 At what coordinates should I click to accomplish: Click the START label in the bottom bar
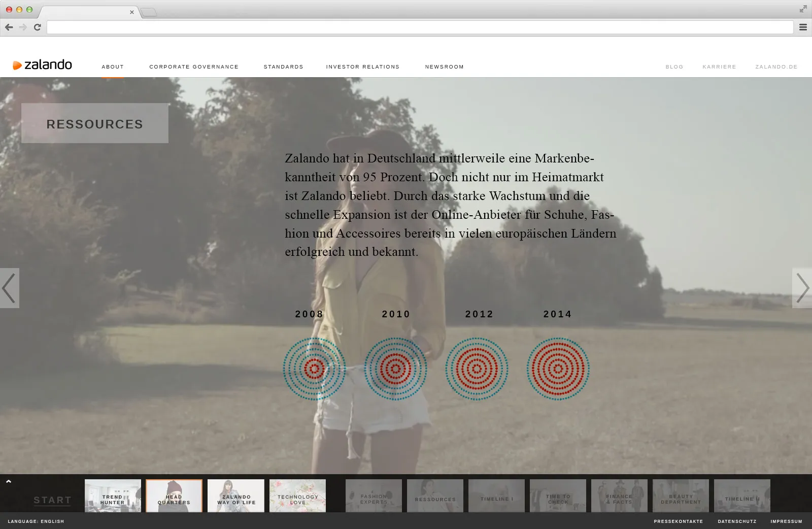(x=52, y=500)
